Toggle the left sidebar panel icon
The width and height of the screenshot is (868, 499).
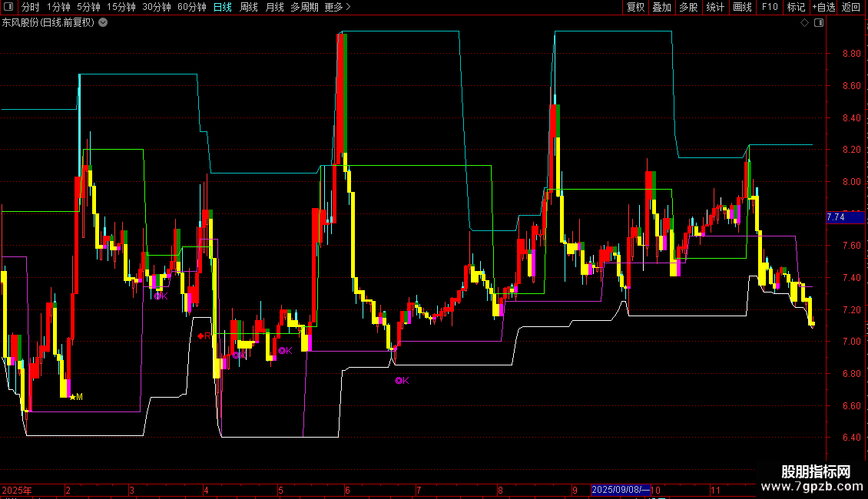click(x=8, y=7)
